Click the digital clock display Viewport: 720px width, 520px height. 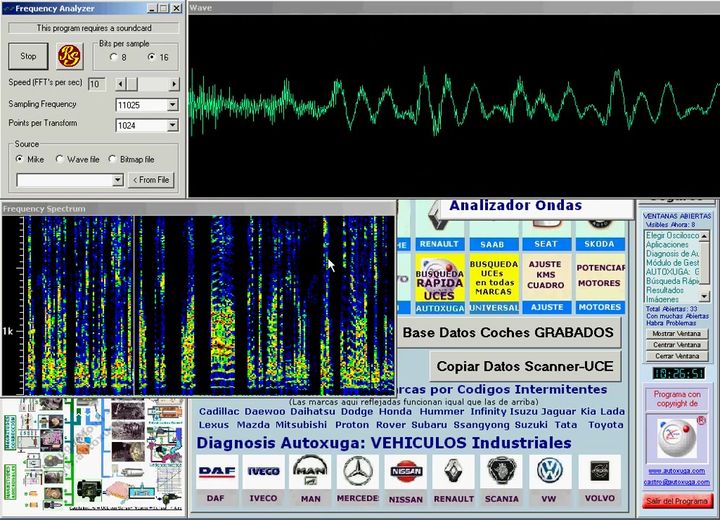click(x=678, y=373)
